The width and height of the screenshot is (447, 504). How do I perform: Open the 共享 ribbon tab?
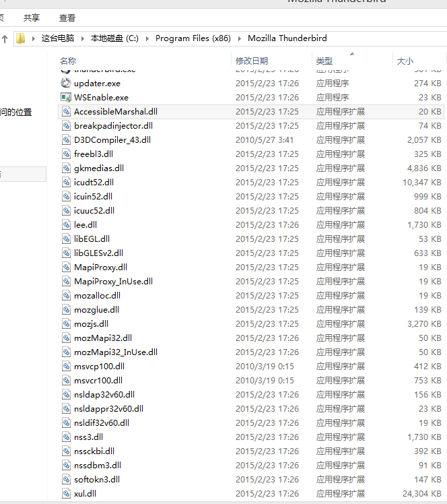tap(32, 18)
